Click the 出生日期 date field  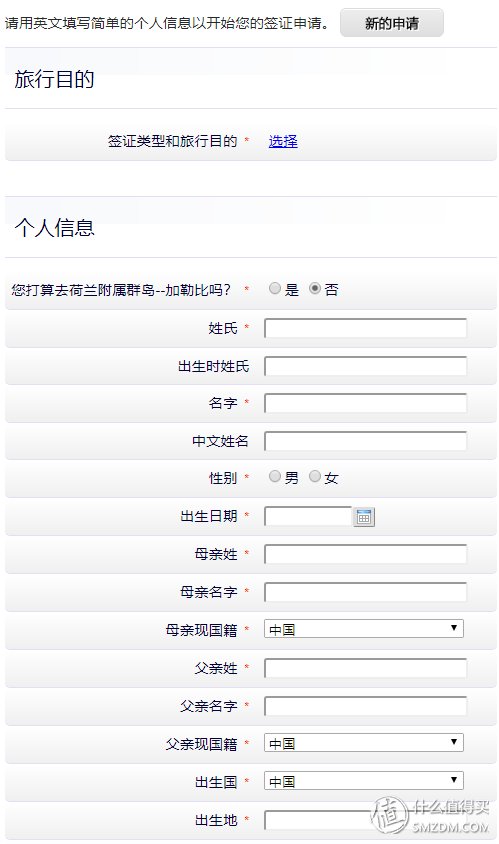tap(308, 517)
